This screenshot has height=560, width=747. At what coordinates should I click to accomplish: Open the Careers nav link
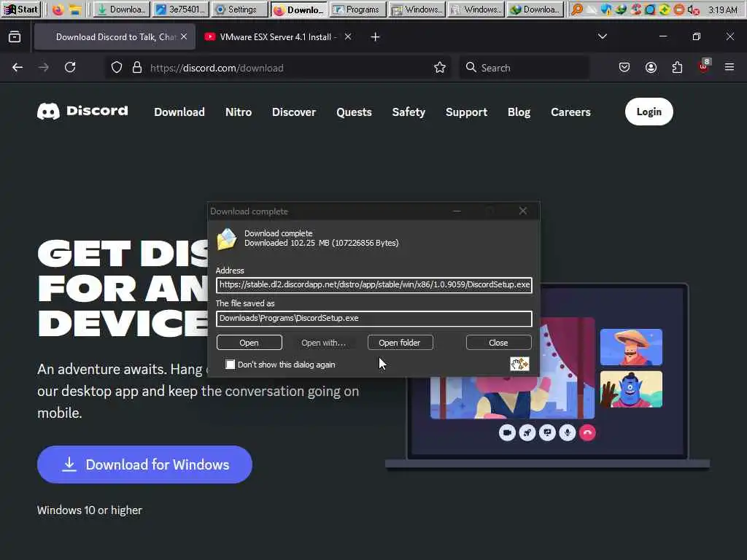570,112
